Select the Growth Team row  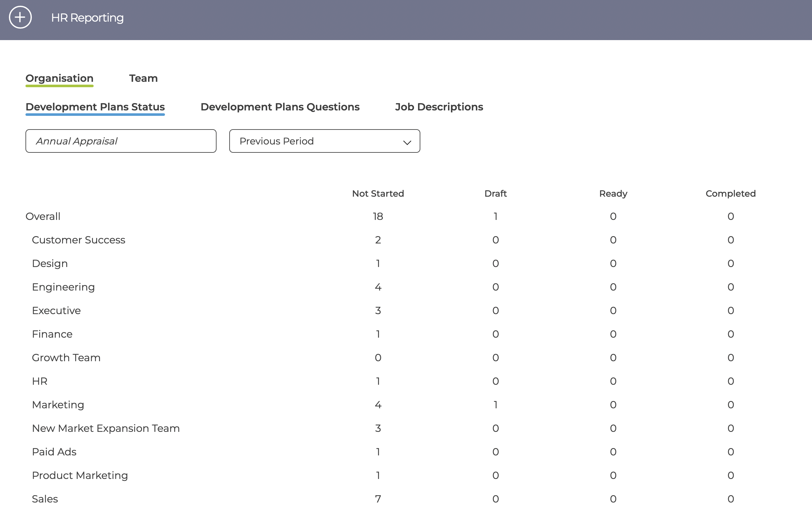[406, 358]
